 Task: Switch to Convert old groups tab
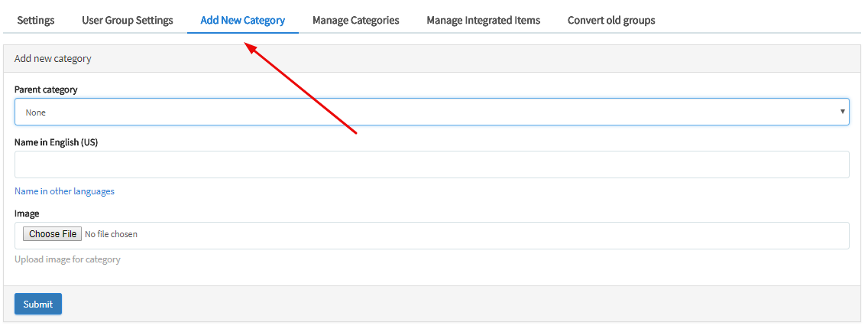pyautogui.click(x=611, y=21)
